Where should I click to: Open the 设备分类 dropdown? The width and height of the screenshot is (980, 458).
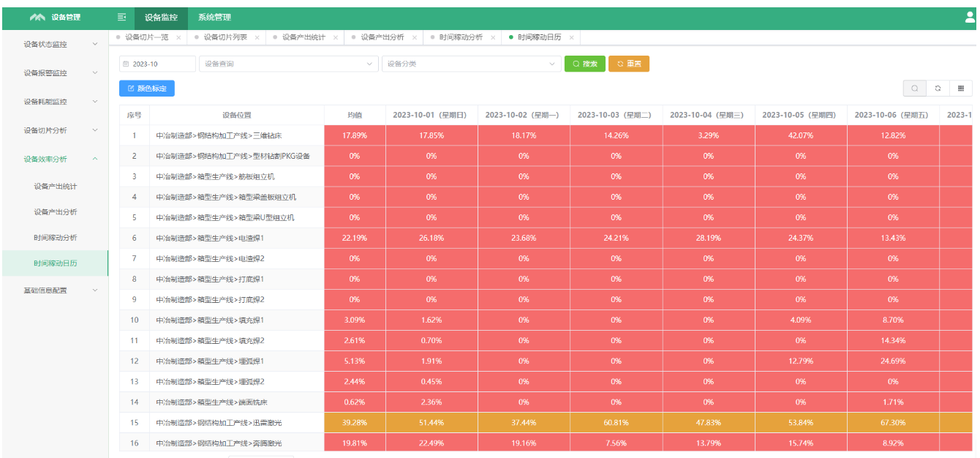471,64
